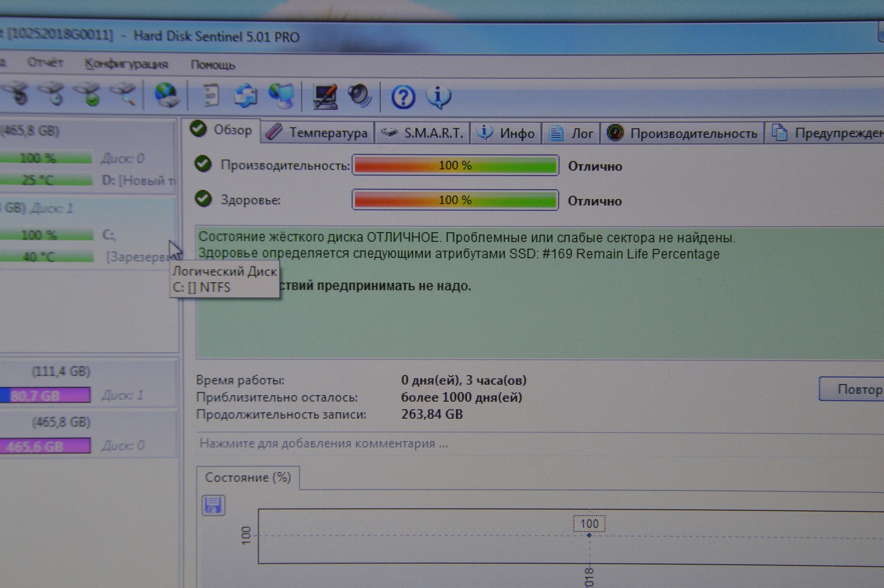Click the first Отлично status text
The image size is (884, 588).
[595, 166]
